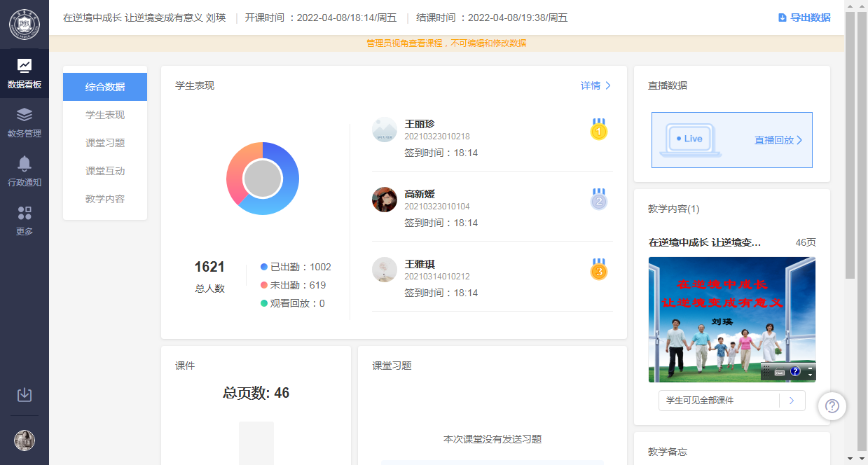Open 详情 for student performance
Viewport: 868px width, 465px height.
[595, 85]
